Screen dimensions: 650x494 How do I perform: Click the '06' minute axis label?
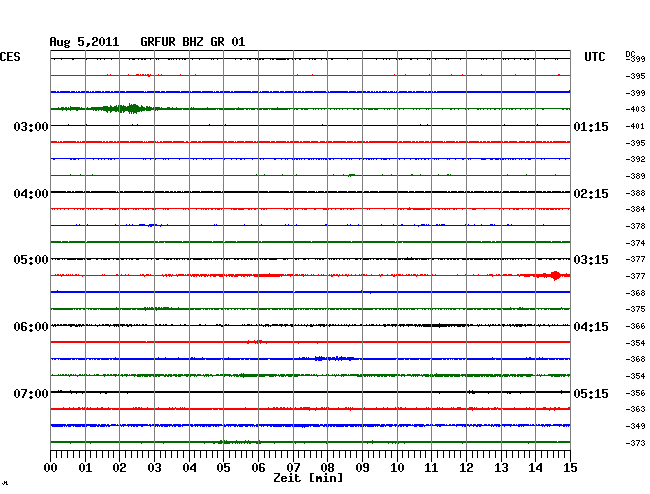(258, 468)
